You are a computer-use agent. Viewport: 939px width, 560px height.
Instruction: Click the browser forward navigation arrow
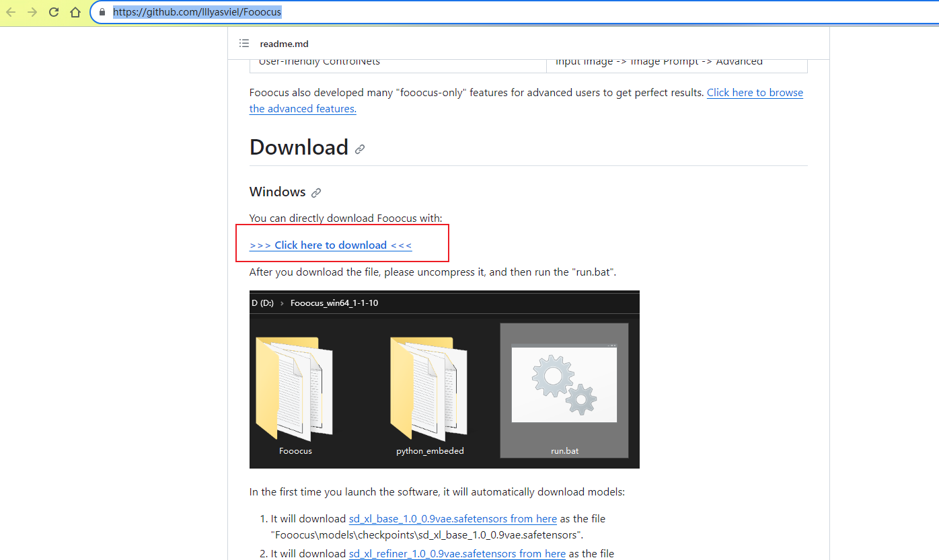click(x=31, y=11)
